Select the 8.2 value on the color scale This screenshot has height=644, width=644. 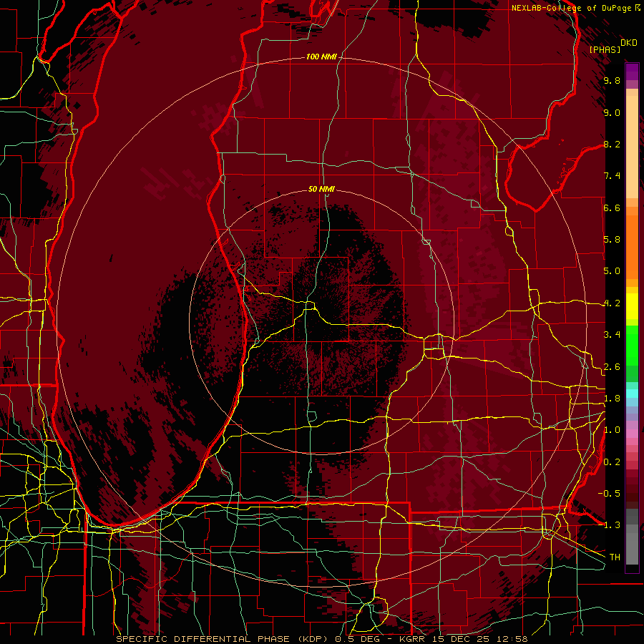click(x=612, y=144)
